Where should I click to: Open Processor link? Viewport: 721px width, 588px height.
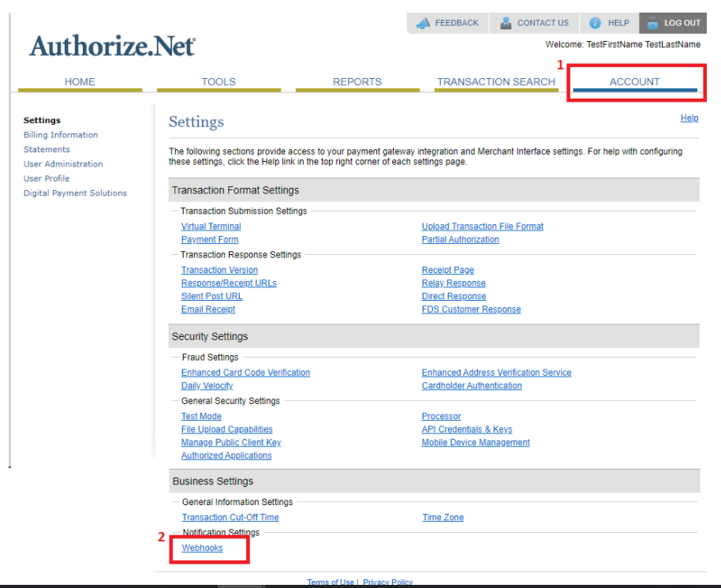[x=442, y=417]
